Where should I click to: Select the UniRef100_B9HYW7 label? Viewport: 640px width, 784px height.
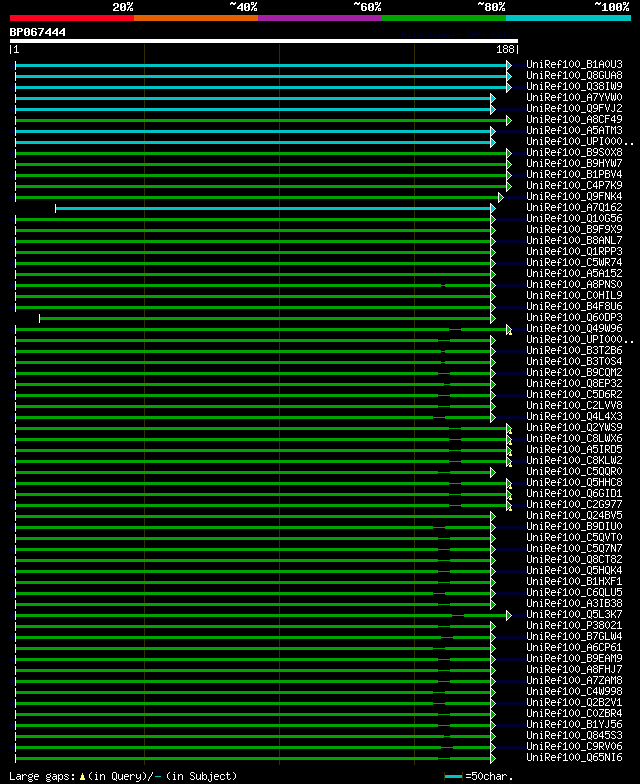pyautogui.click(x=574, y=164)
